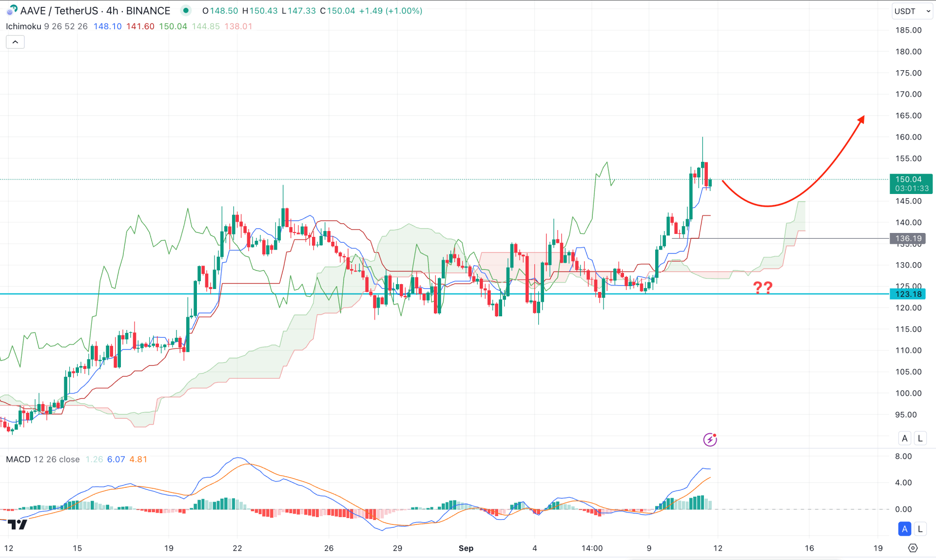
Task: Open the AAVE / TetherUS symbol title
Action: coord(95,11)
